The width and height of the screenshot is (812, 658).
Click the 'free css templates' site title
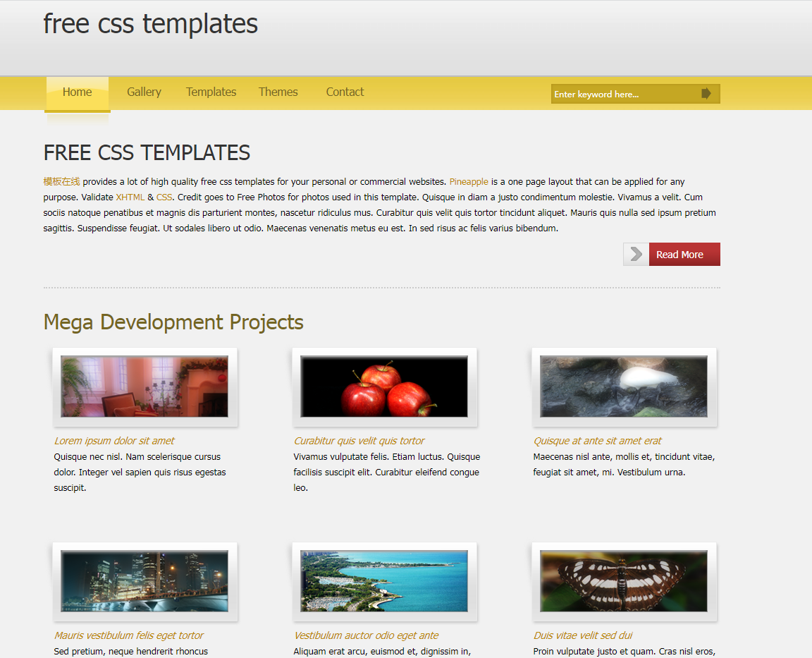(151, 24)
